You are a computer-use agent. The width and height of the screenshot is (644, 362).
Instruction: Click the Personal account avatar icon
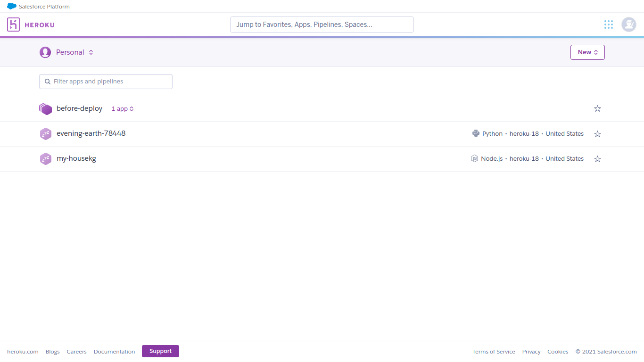coord(45,52)
